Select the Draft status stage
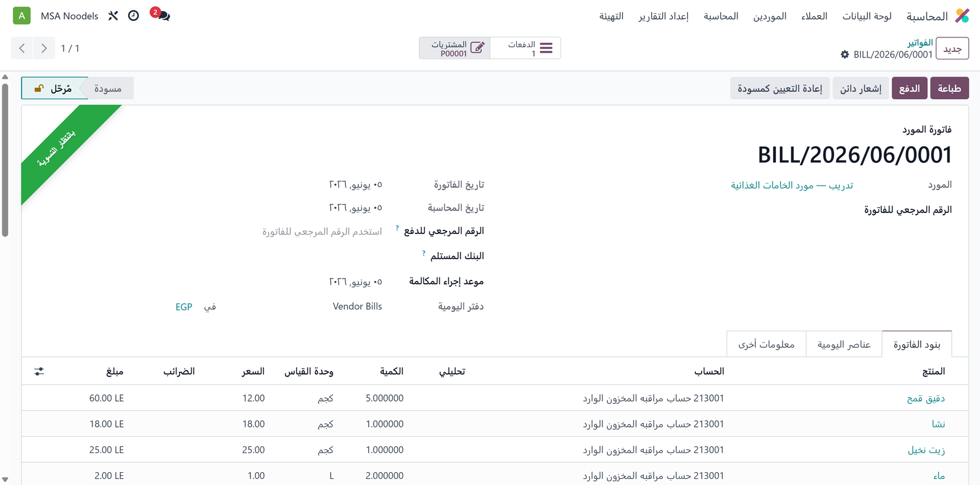The width and height of the screenshot is (980, 485). pyautogui.click(x=108, y=88)
